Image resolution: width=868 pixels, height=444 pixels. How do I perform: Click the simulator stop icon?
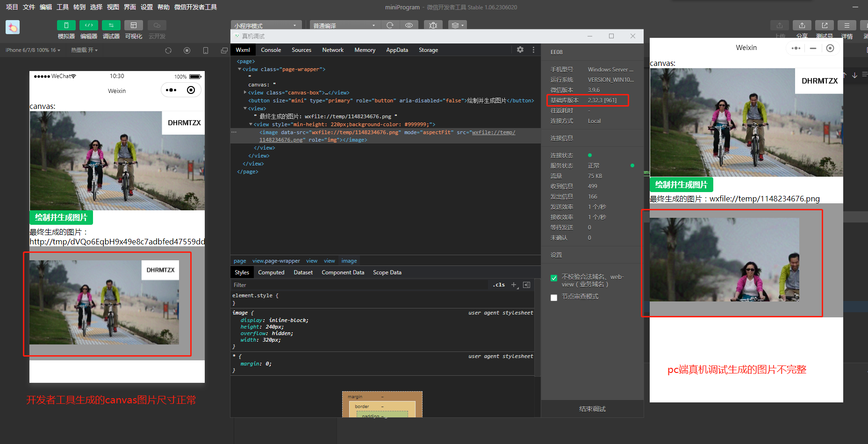coord(187,50)
